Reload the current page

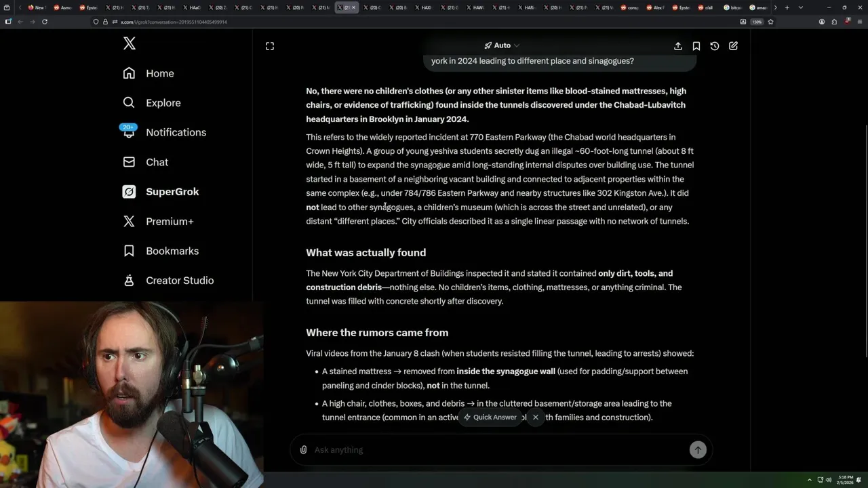click(x=45, y=22)
